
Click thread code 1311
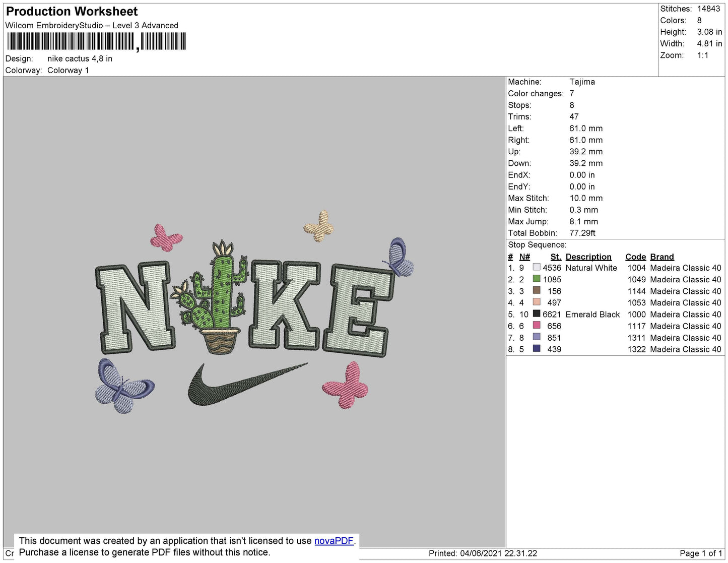pos(636,338)
